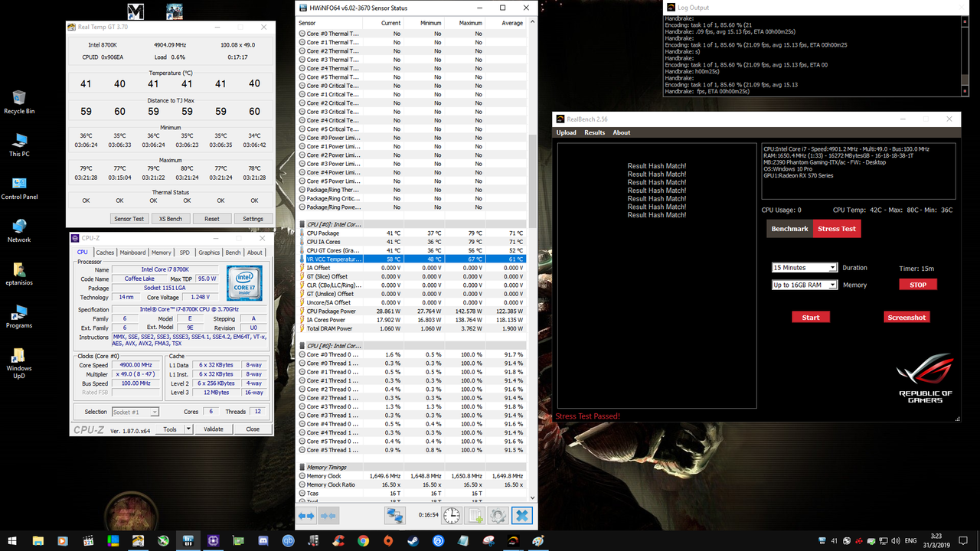The width and height of the screenshot is (980, 551).
Task: Open RealBench About menu
Action: tap(622, 132)
